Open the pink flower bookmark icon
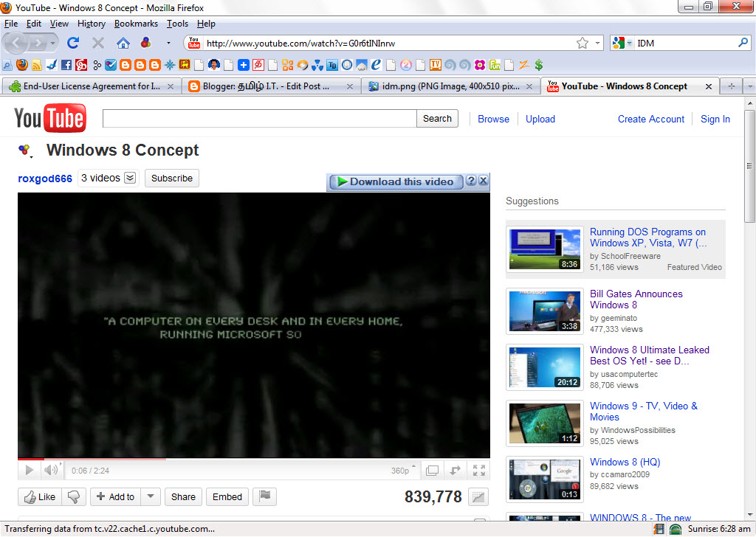Viewport: 756px width, 537px height. (480, 65)
